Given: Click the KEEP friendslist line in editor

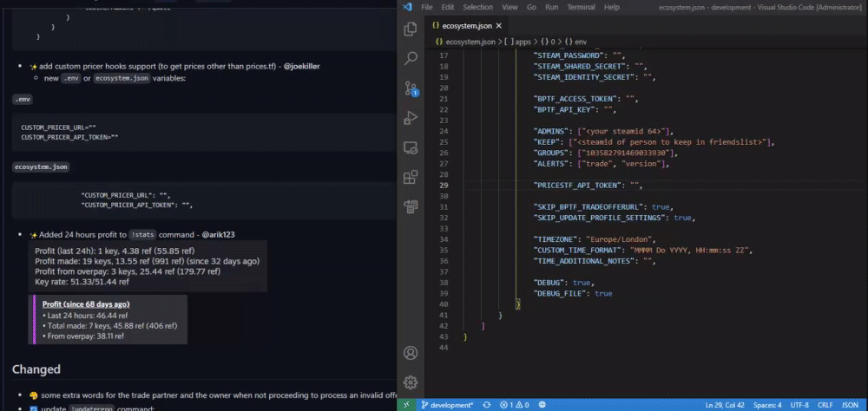Looking at the screenshot, I should pos(654,142).
